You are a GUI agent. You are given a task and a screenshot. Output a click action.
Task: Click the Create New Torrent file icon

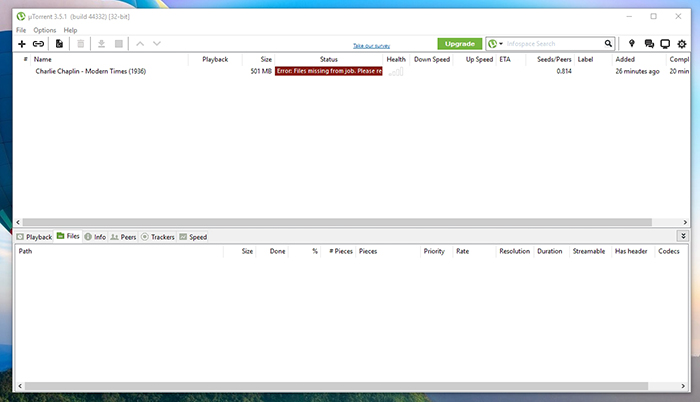pos(59,44)
